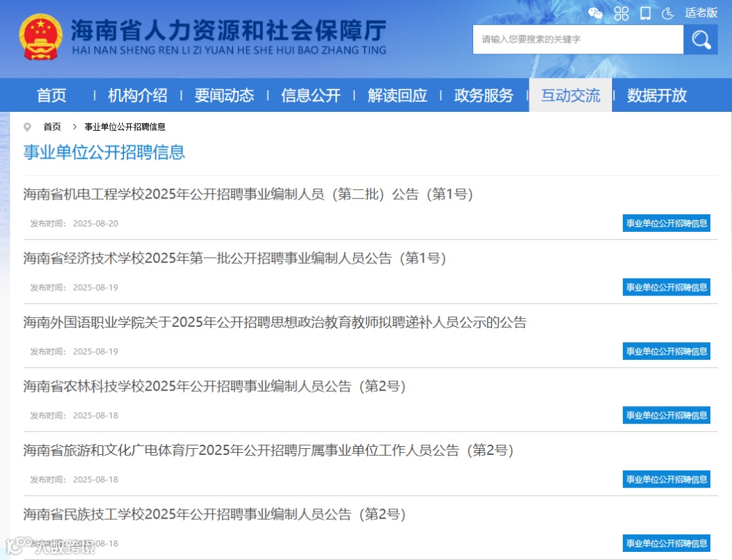Screen dimensions: 732x560
Task: Click the accessibility icon beside 适老版
Action: pyautogui.click(x=668, y=13)
